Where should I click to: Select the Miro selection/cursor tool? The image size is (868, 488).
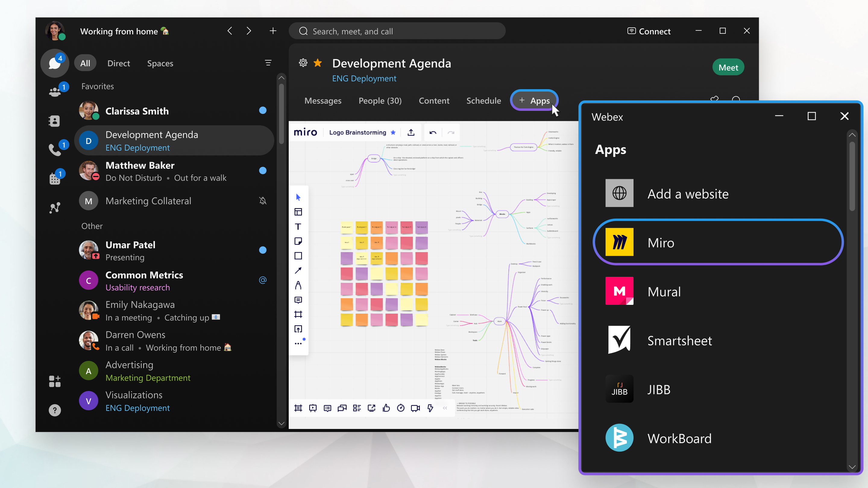point(297,197)
